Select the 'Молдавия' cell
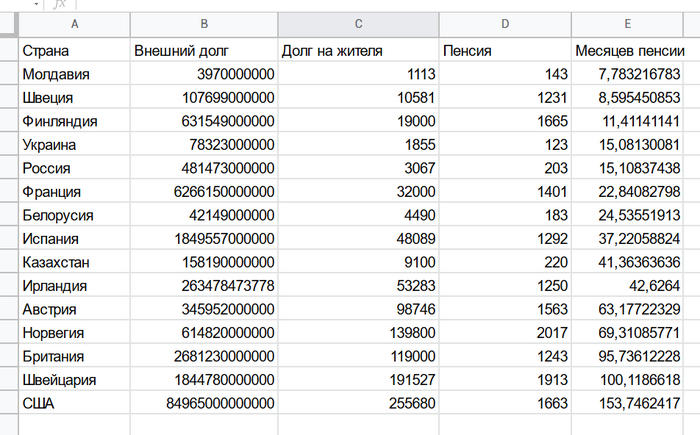The height and width of the screenshot is (435, 700). tap(75, 74)
